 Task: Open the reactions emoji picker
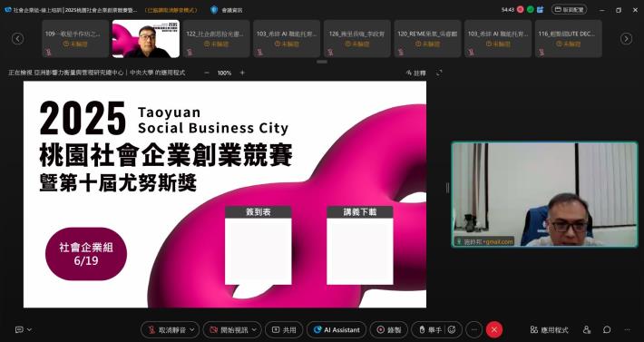(x=452, y=329)
